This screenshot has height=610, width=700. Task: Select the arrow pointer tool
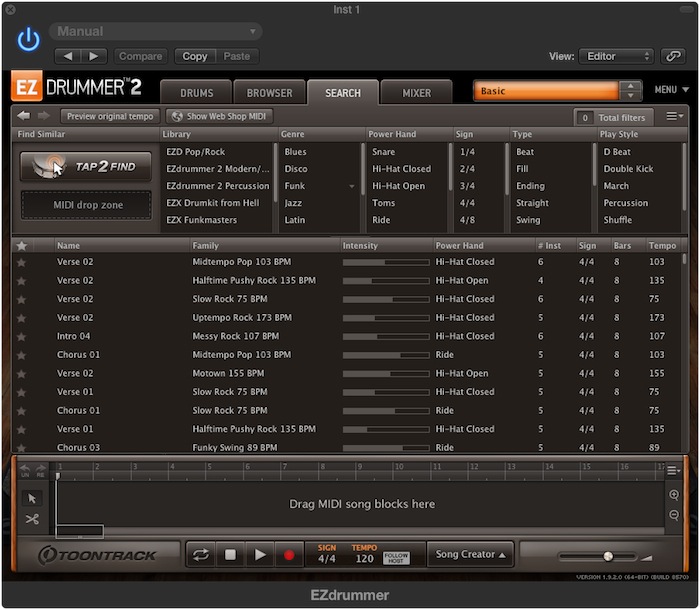pos(32,498)
